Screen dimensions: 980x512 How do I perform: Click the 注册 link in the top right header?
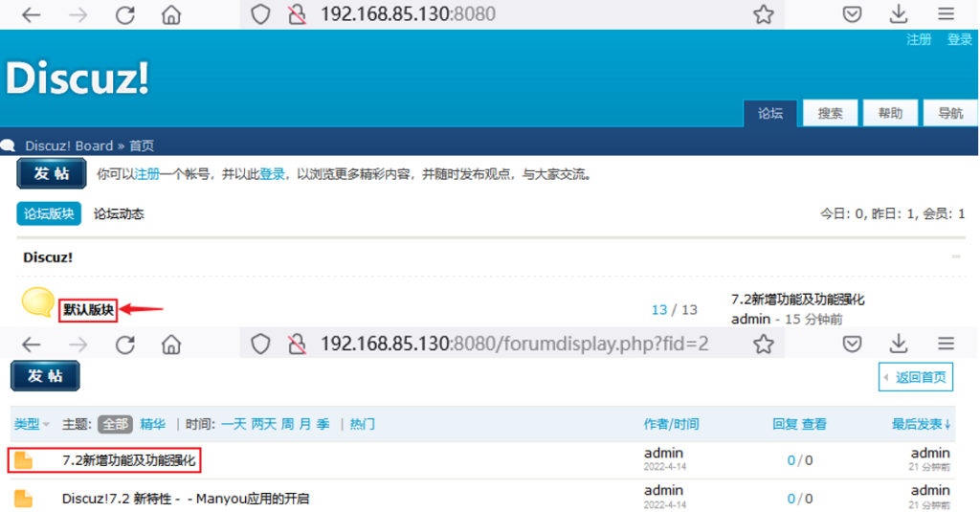[x=919, y=39]
